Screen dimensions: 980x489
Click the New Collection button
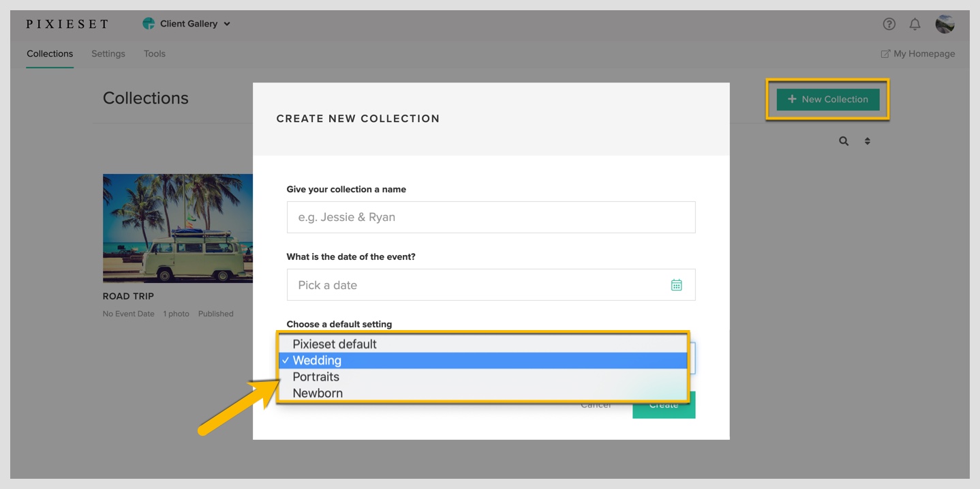(828, 100)
